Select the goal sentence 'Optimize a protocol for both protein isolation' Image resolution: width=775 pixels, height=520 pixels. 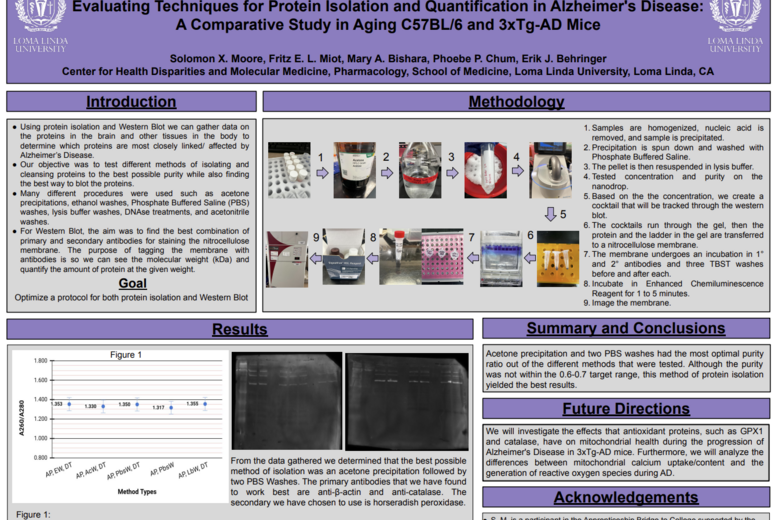coord(131,298)
